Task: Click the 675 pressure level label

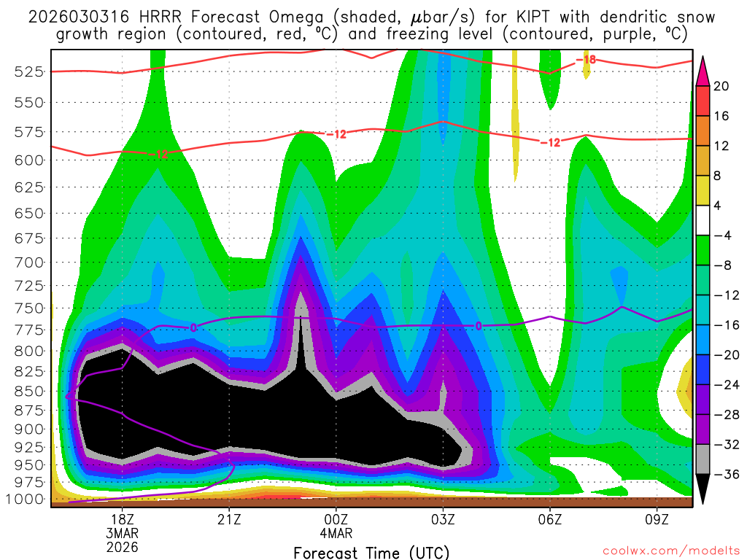Action: (x=29, y=238)
